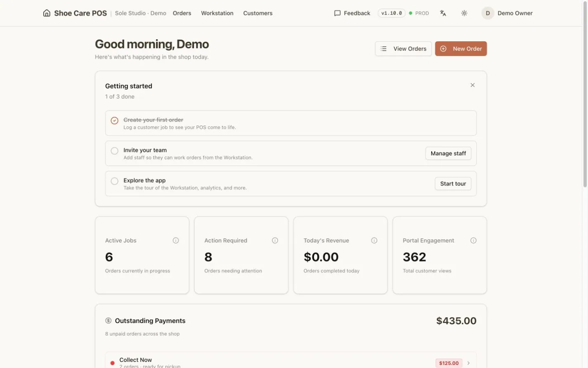The image size is (588, 368).
Task: Open the language translation switcher icon
Action: point(443,13)
